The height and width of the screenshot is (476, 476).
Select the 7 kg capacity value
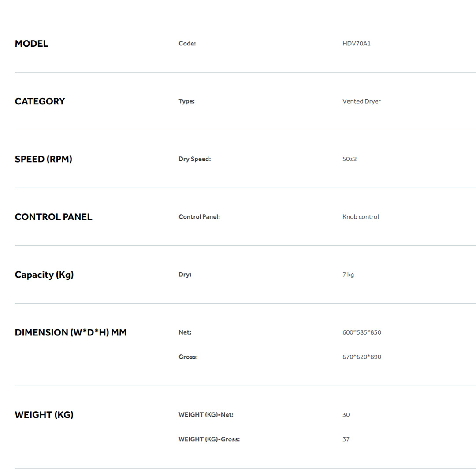[x=348, y=275]
